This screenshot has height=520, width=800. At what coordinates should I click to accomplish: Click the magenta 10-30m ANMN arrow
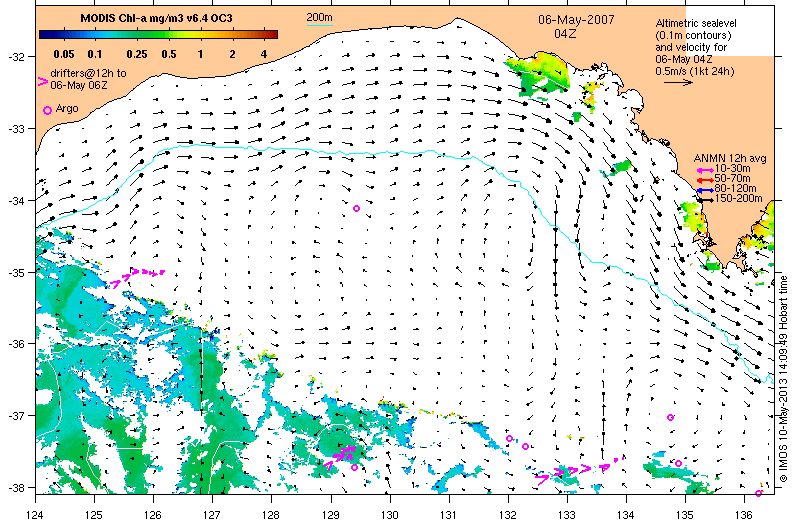coord(705,170)
